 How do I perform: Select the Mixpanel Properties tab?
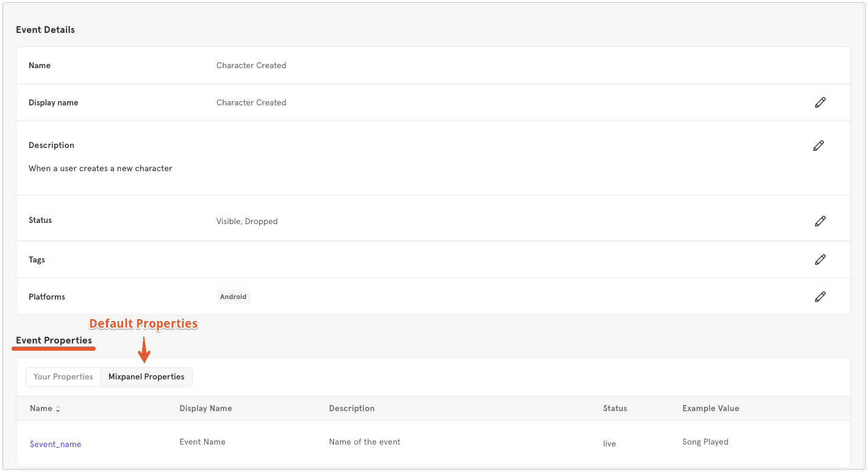click(146, 376)
